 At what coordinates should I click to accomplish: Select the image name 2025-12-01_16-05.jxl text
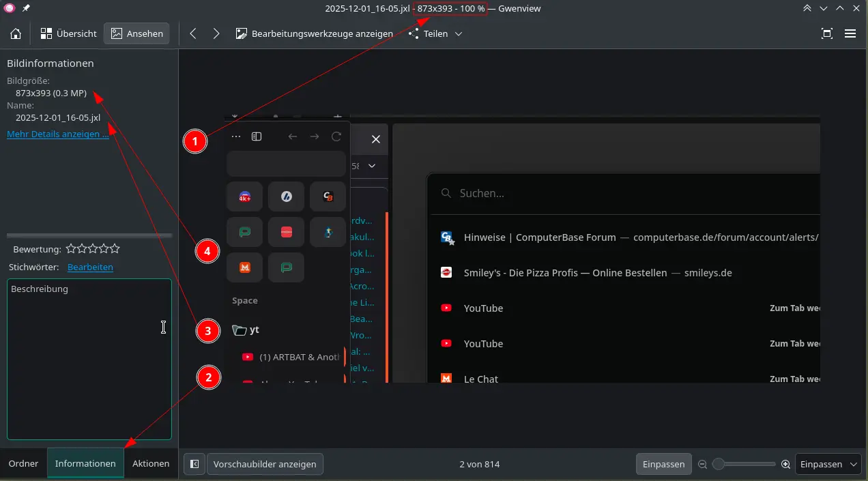[58, 118]
